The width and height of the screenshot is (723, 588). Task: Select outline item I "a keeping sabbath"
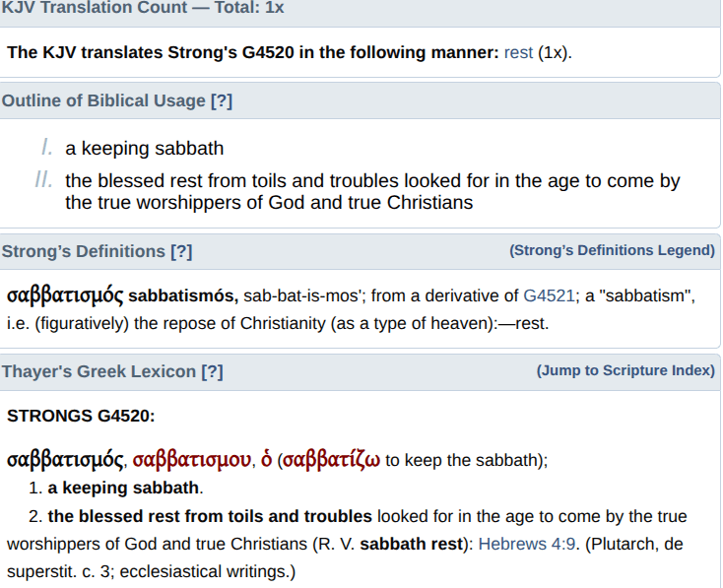pyautogui.click(x=145, y=149)
